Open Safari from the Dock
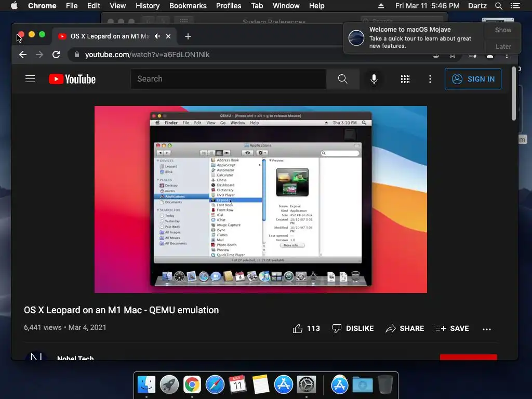 (x=215, y=384)
